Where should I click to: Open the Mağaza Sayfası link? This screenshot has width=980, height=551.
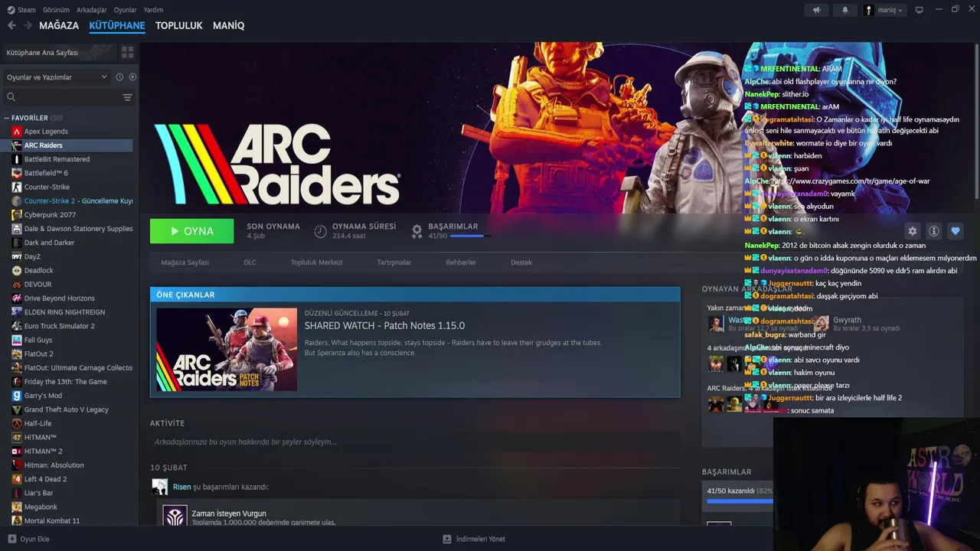(x=185, y=262)
